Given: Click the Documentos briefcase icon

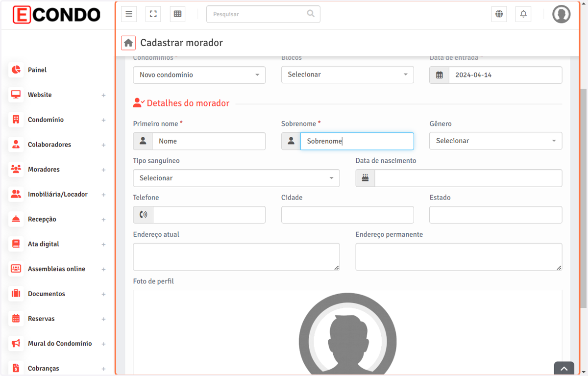Looking at the screenshot, I should (x=16, y=294).
